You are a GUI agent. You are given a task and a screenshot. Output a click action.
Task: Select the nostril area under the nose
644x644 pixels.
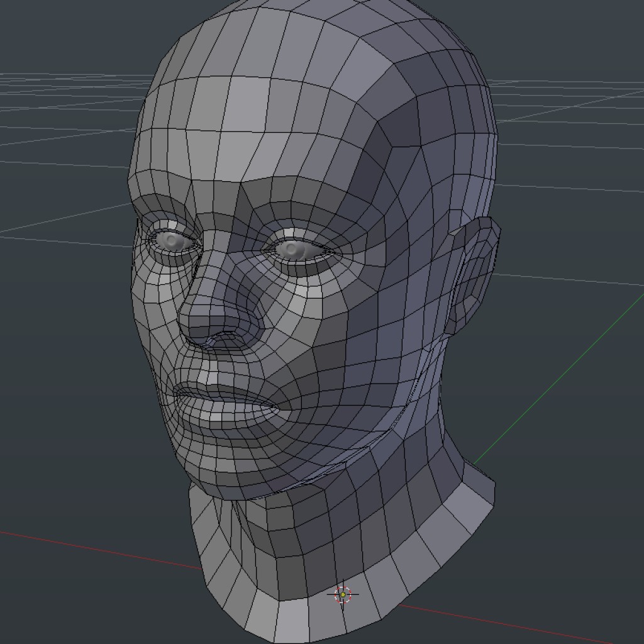click(x=220, y=341)
